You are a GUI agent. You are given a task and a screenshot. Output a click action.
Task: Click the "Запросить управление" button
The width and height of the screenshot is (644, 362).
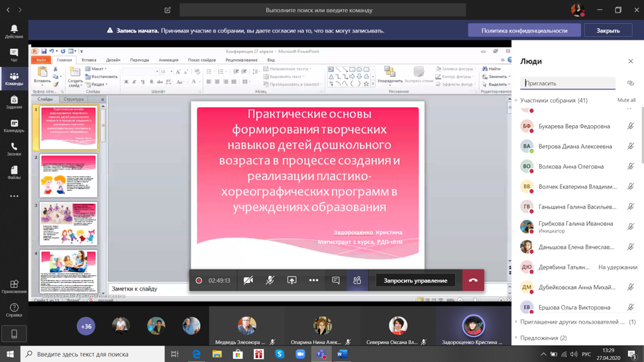click(415, 281)
